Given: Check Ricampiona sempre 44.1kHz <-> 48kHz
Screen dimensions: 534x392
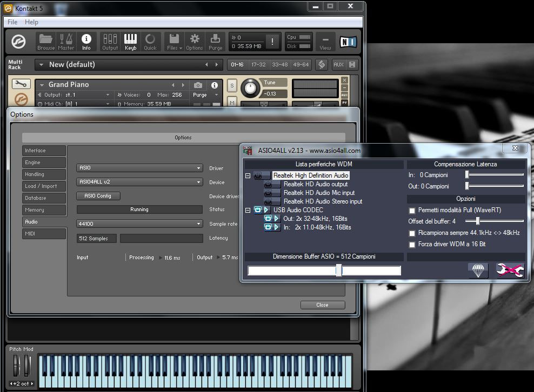Looking at the screenshot, I should (x=412, y=233).
